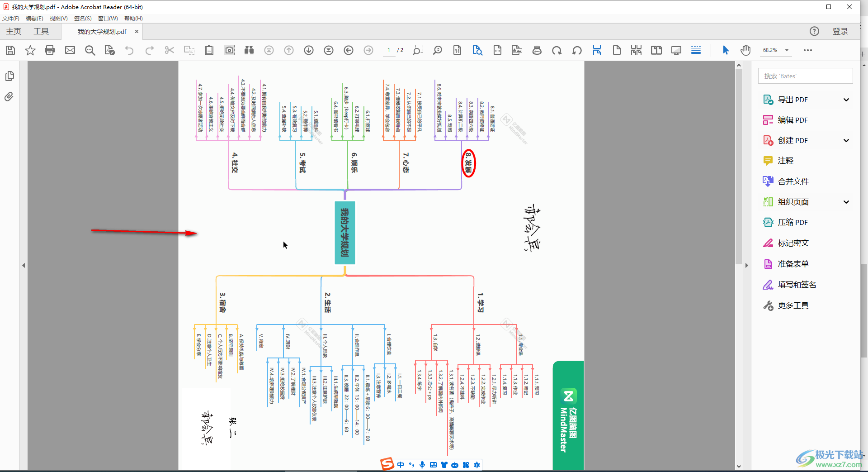Click the redo arrow icon

pyautogui.click(x=149, y=50)
